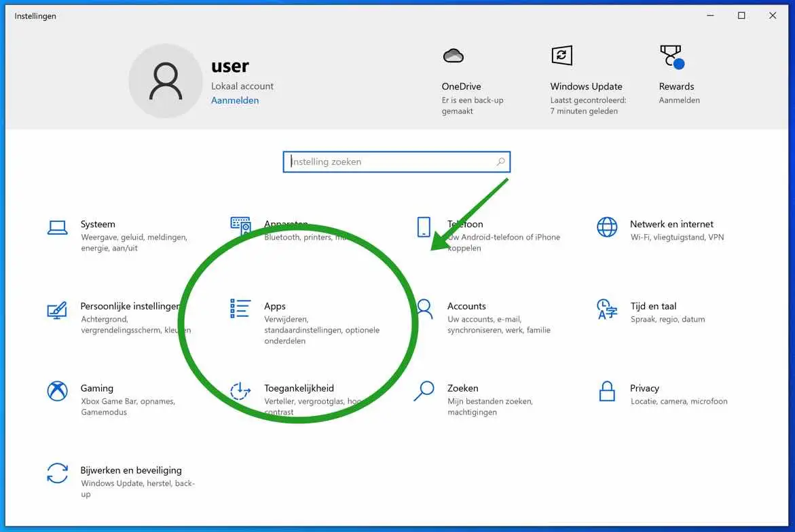Click the Windows Update label

(586, 86)
